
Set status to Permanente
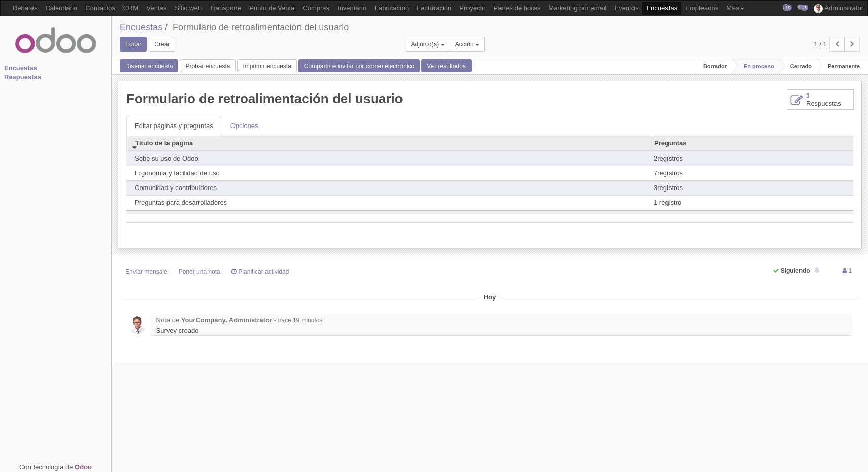[x=844, y=66]
